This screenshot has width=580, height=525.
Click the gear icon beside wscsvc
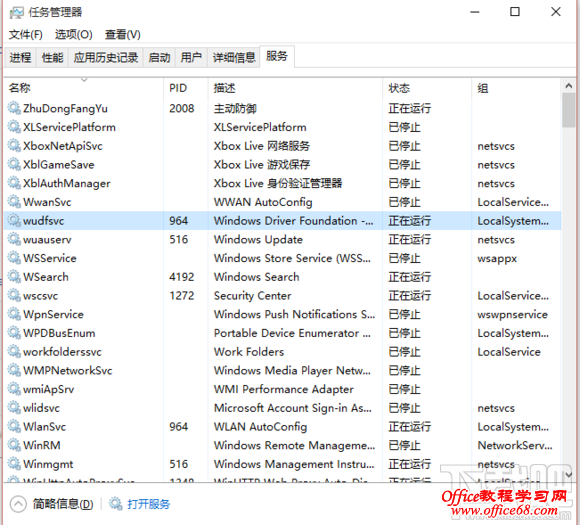14,295
